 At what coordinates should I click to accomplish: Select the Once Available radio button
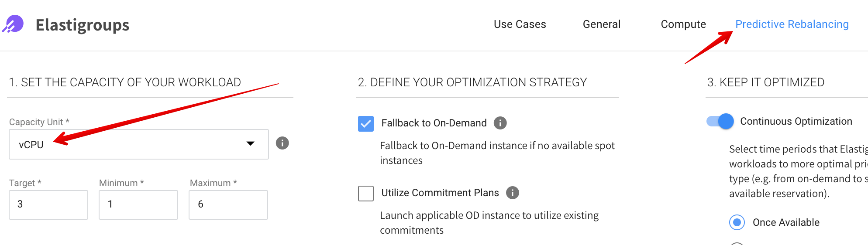click(x=737, y=222)
